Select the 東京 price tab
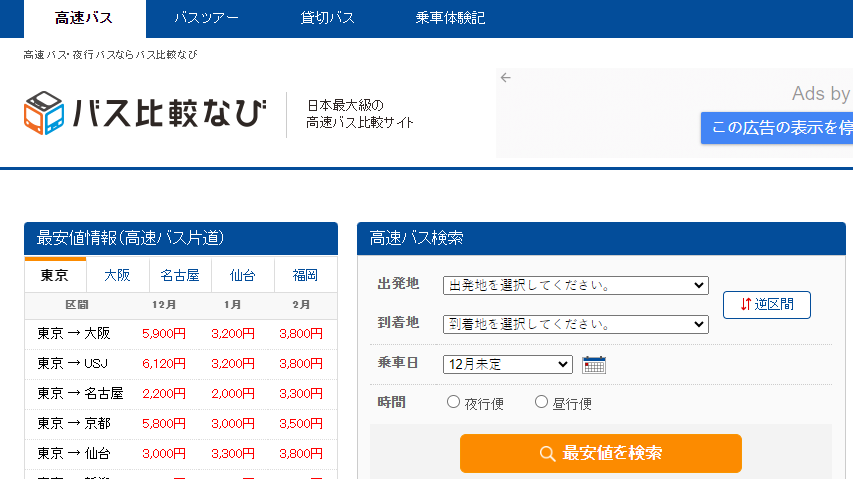The height and width of the screenshot is (479, 853). coord(55,275)
